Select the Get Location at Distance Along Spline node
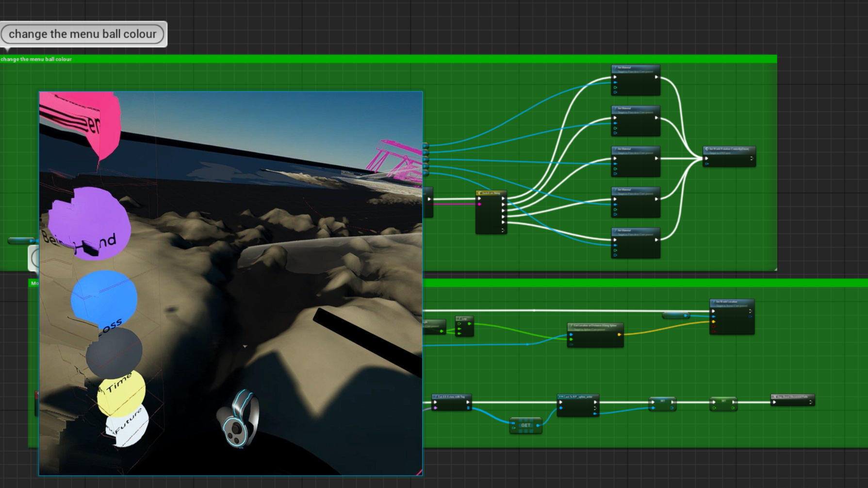 click(595, 335)
